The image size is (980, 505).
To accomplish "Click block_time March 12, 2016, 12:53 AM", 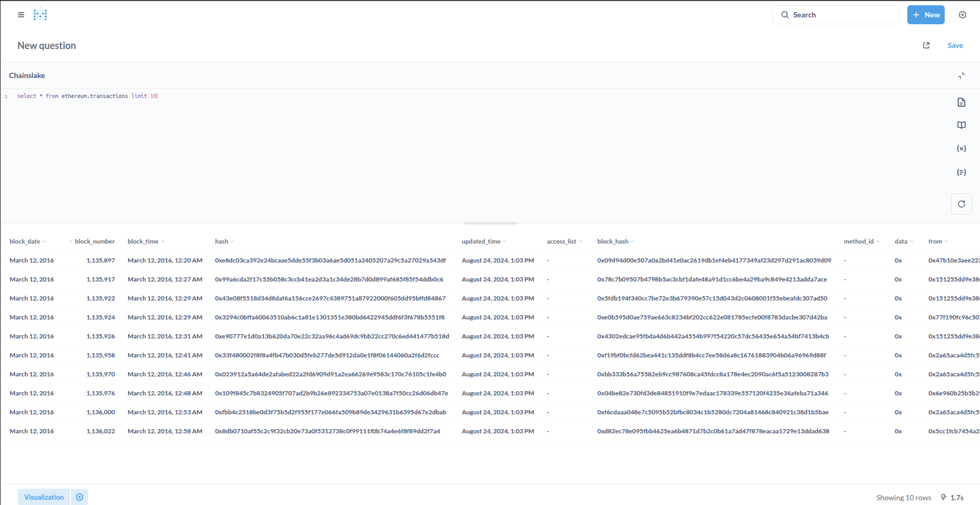I will (x=165, y=412).
